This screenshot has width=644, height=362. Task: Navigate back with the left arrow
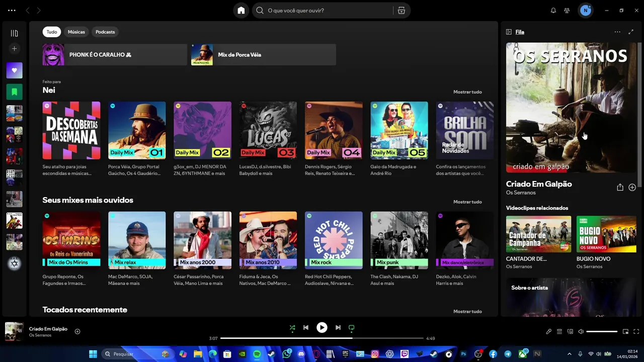[x=28, y=10]
